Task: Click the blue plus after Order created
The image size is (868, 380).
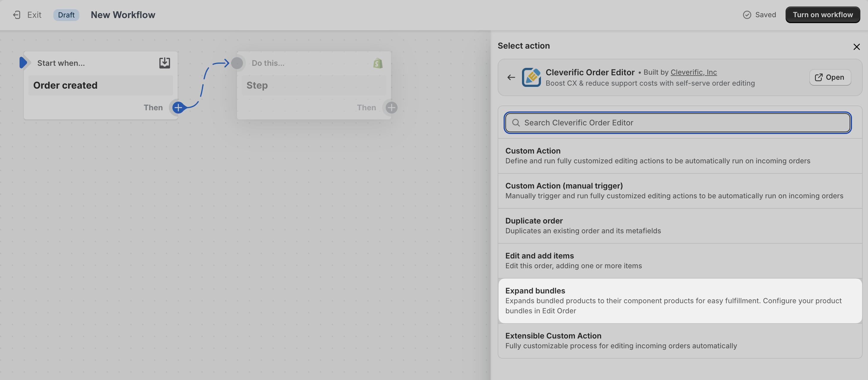Action: click(178, 108)
